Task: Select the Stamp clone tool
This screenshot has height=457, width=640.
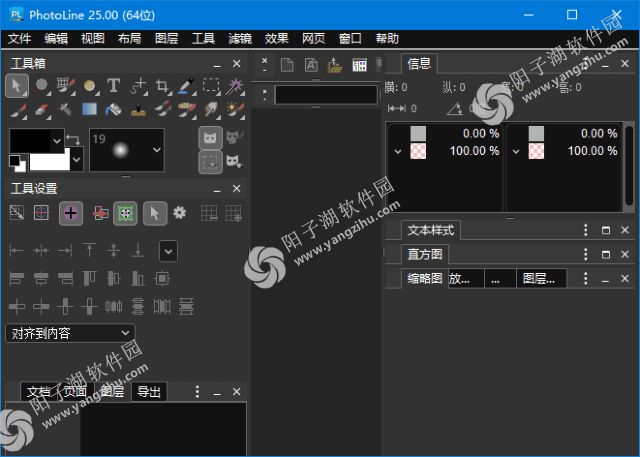Action: click(138, 110)
